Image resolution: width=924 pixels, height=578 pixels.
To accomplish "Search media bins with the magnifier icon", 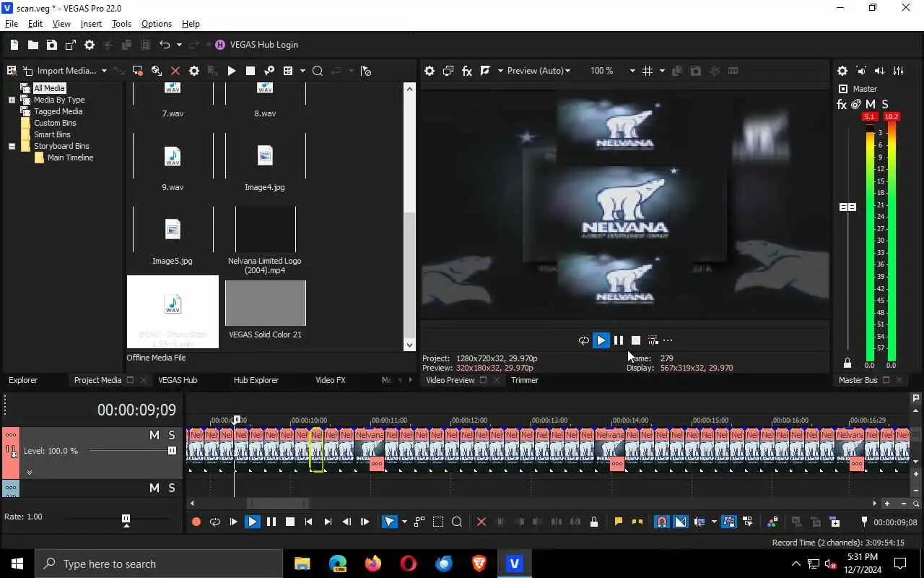I will 318,71.
